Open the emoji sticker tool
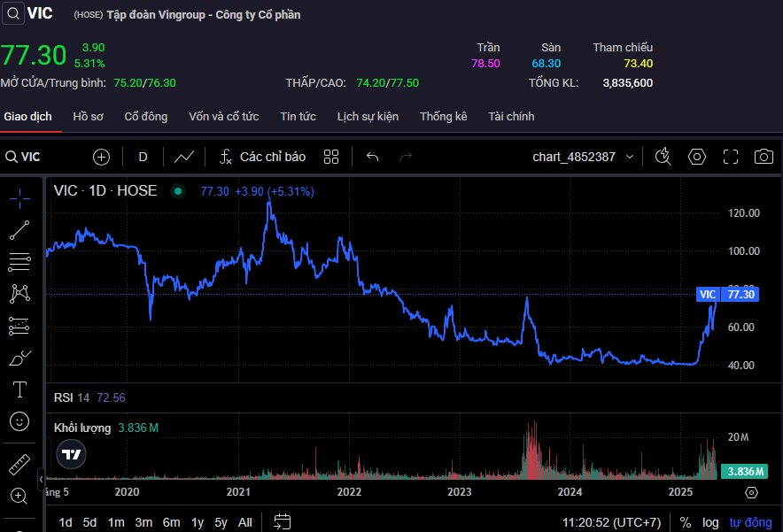 click(x=19, y=421)
